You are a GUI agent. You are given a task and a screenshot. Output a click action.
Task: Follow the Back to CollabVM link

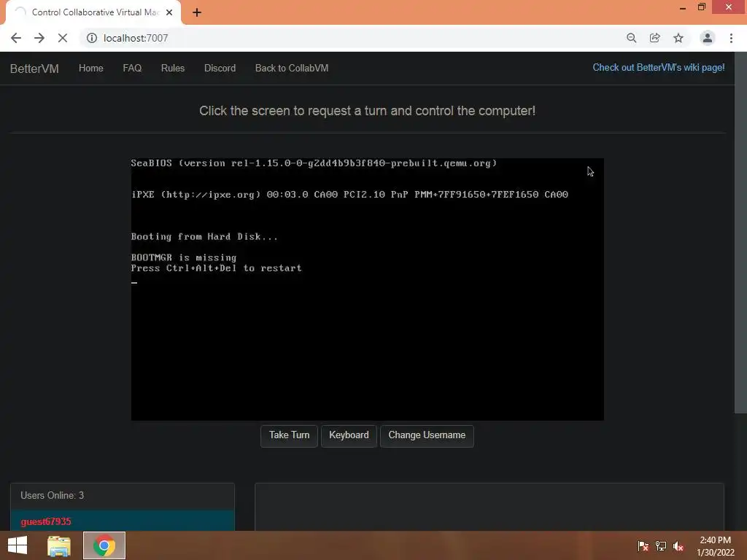[x=292, y=68]
